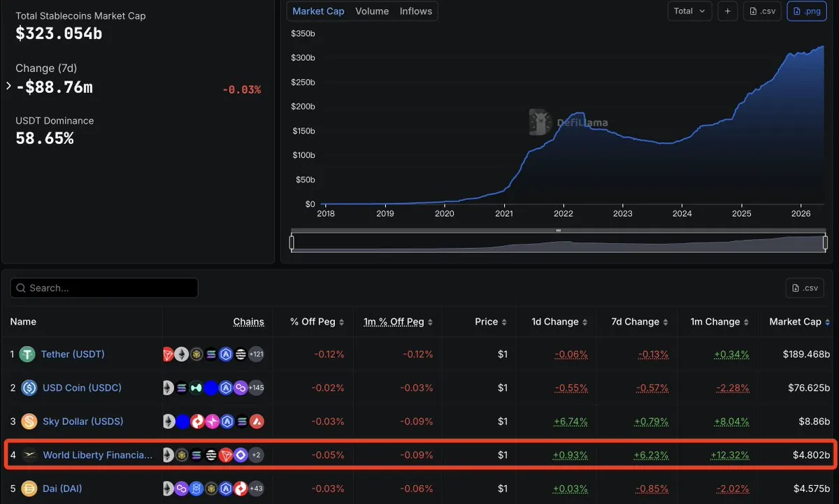Viewport: 839px width, 504px height.
Task: Click the Arbitrum chain icon in Dai row
Action: point(226,489)
